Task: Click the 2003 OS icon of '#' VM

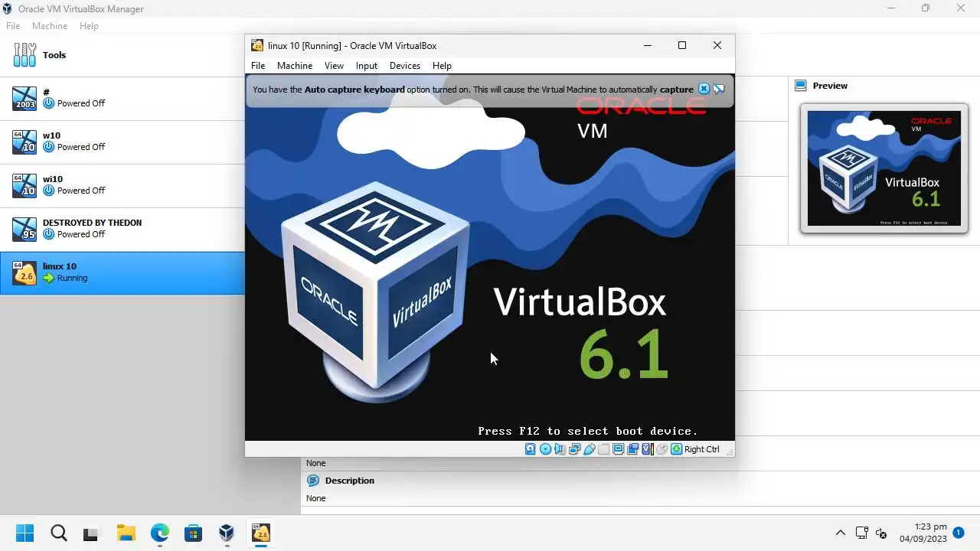Action: 24,98
